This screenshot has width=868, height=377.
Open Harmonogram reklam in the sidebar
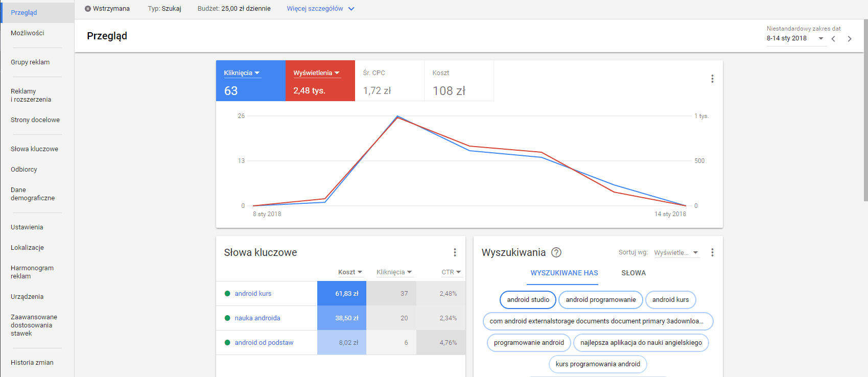tap(32, 272)
